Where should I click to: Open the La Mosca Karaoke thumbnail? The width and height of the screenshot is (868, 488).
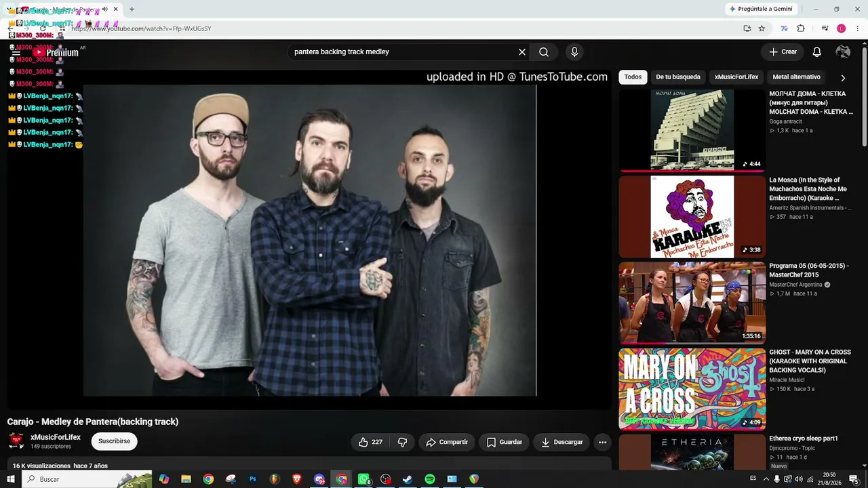pos(692,217)
